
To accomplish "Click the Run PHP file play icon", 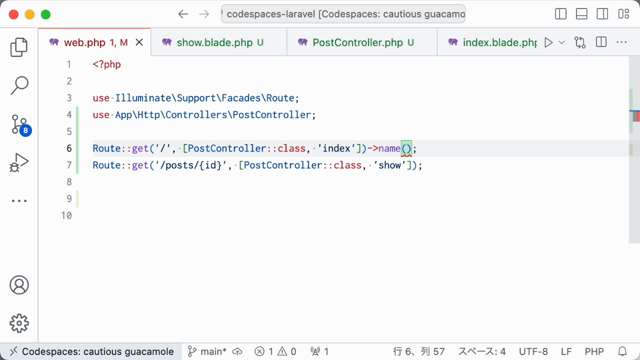I will (x=549, y=42).
